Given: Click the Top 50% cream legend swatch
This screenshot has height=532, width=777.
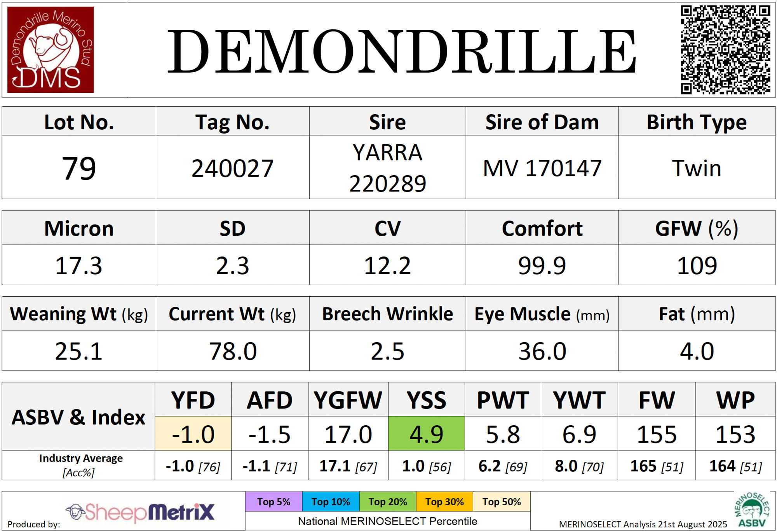Looking at the screenshot, I should pos(502,502).
